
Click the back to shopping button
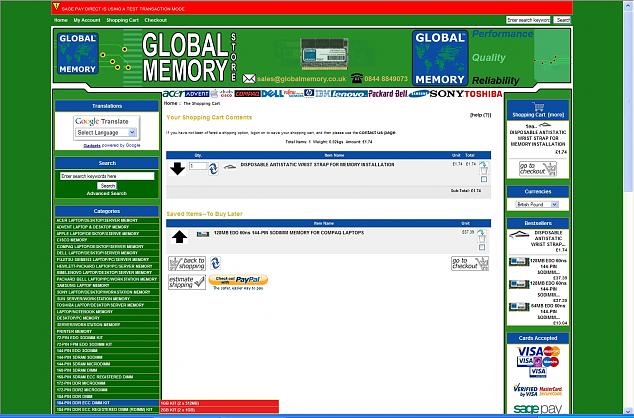[187, 264]
